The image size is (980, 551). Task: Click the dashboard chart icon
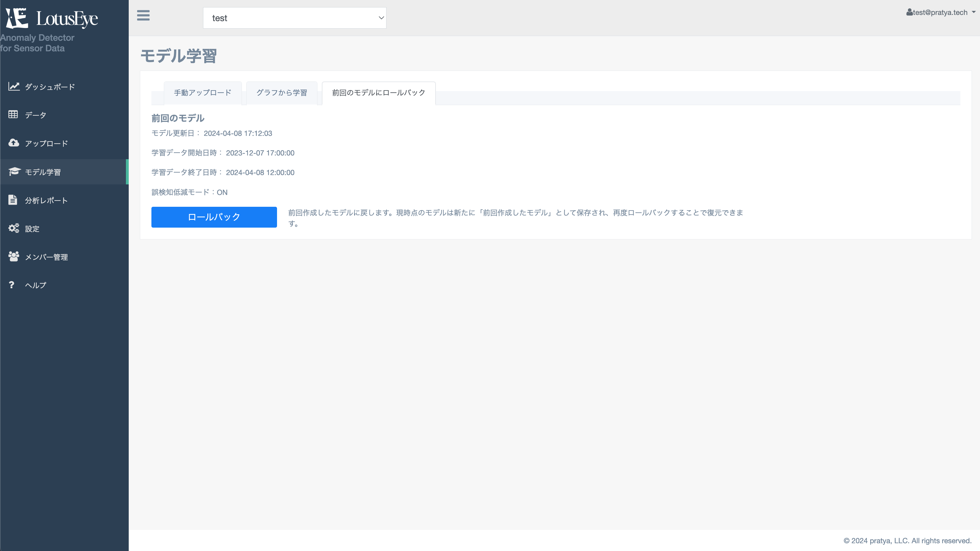14,86
